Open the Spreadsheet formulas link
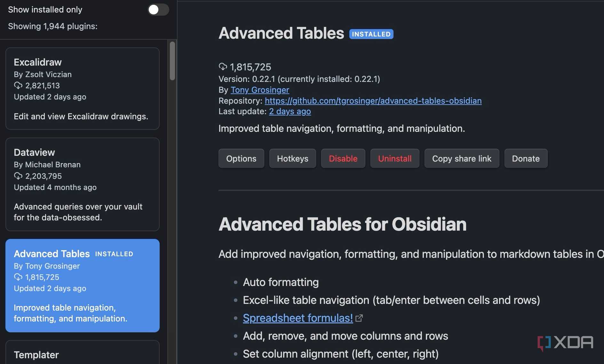The width and height of the screenshot is (604, 364). pos(298,318)
